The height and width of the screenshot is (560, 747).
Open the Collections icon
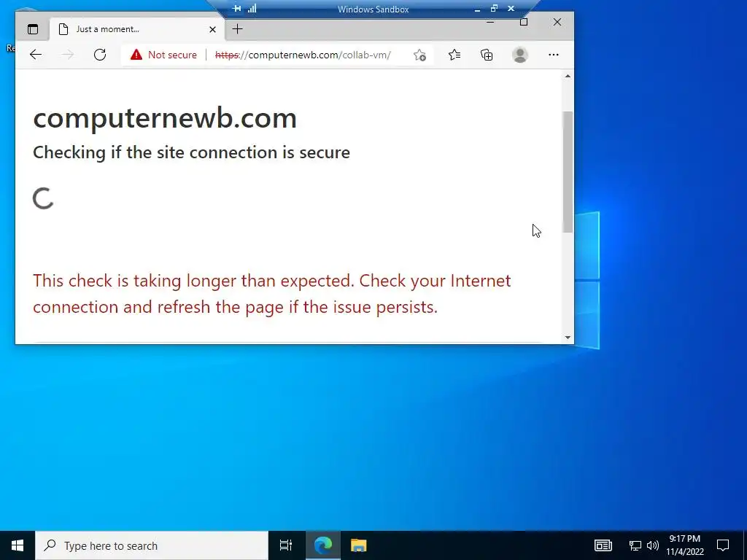point(487,55)
